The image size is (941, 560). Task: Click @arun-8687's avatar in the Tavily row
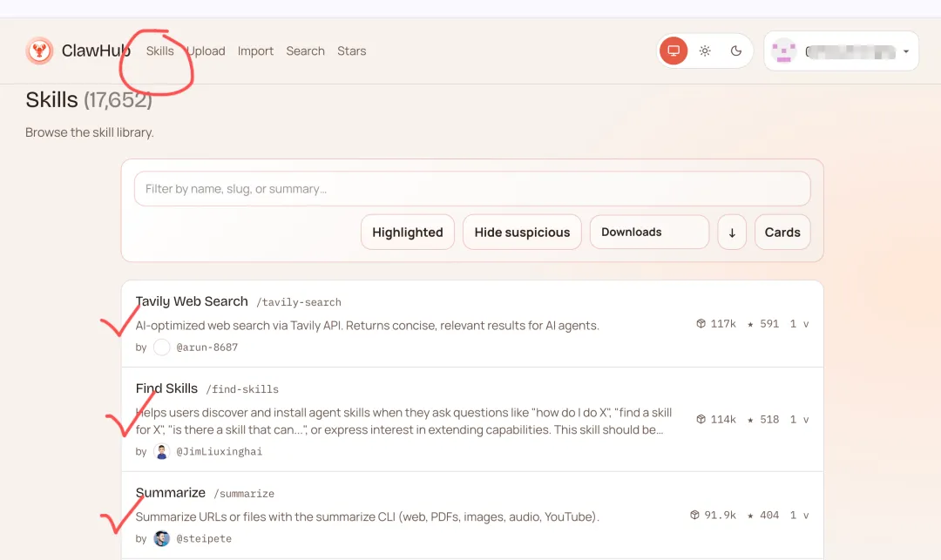click(161, 347)
